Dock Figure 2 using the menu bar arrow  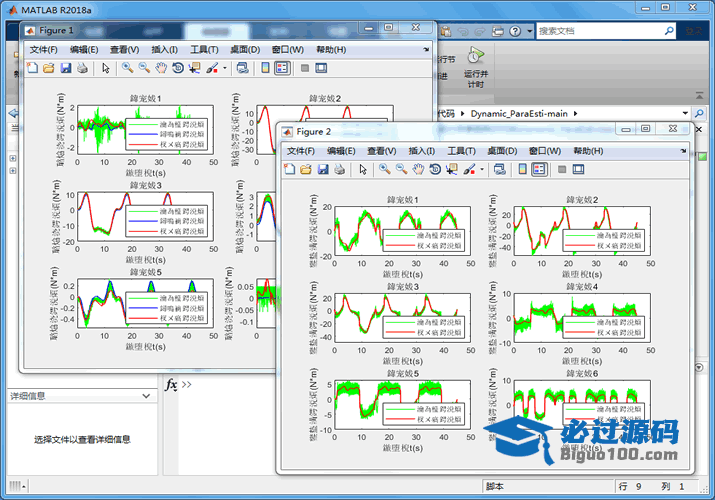coord(683,150)
